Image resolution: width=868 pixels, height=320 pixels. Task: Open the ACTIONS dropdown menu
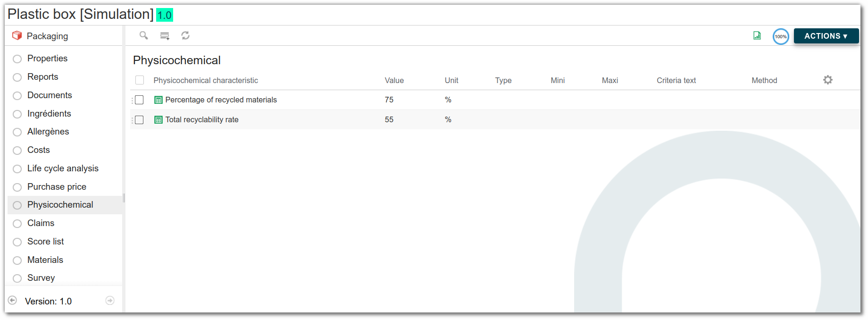point(826,36)
